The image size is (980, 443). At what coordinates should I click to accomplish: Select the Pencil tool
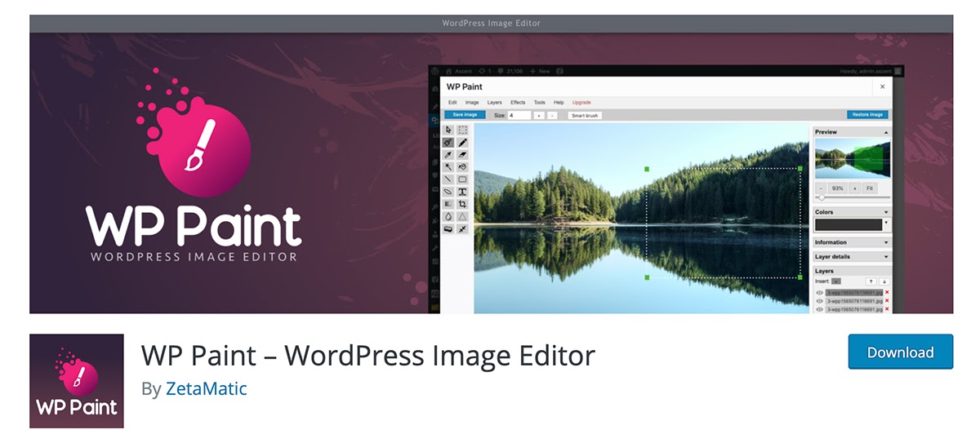coord(462,143)
